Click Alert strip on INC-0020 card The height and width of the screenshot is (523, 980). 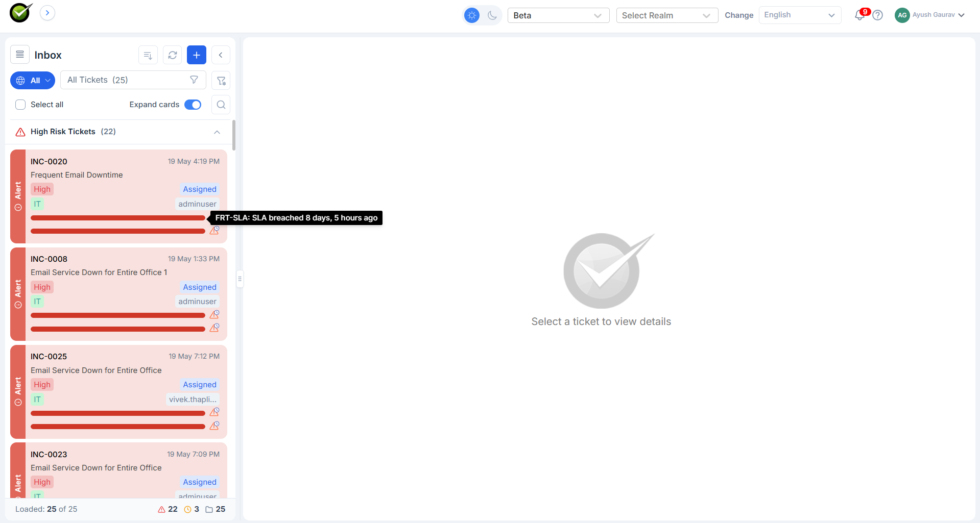coord(18,196)
